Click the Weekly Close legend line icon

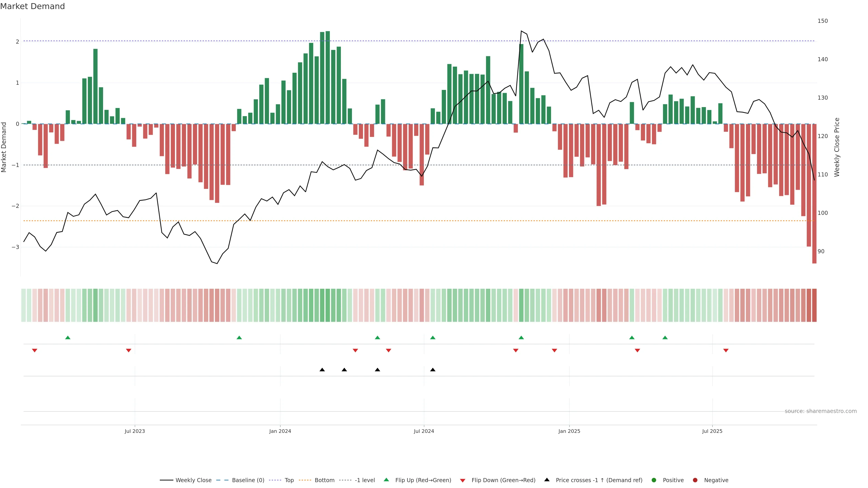166,480
